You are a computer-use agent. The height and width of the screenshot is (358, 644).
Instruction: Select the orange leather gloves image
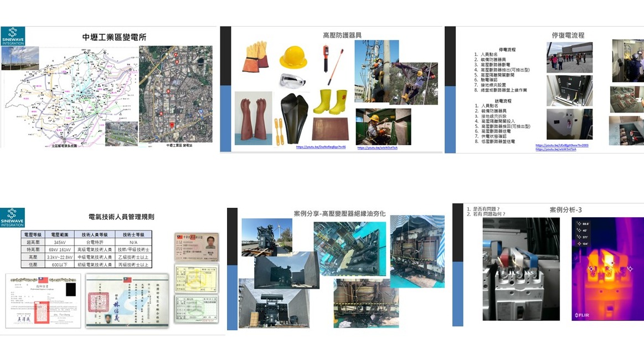(x=255, y=57)
